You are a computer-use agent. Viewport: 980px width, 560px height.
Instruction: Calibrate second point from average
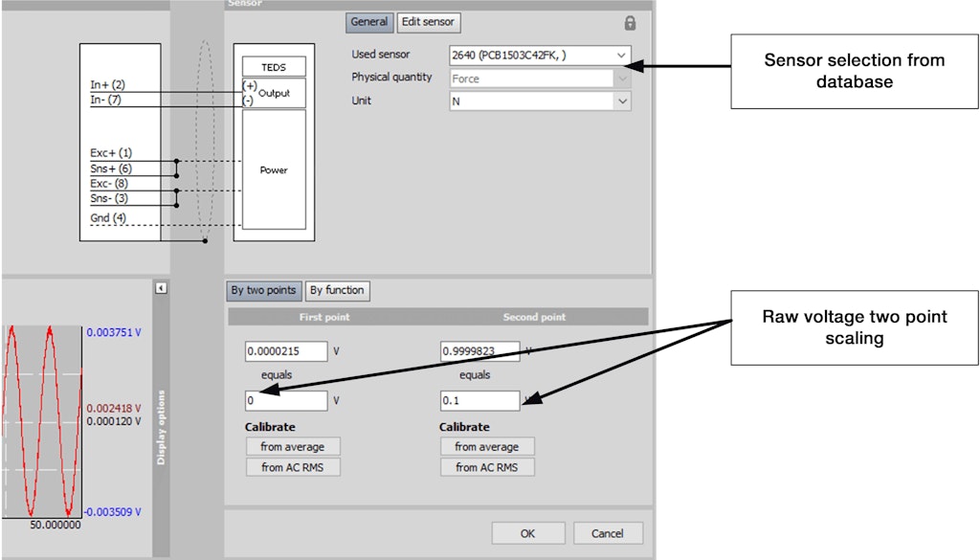click(487, 447)
